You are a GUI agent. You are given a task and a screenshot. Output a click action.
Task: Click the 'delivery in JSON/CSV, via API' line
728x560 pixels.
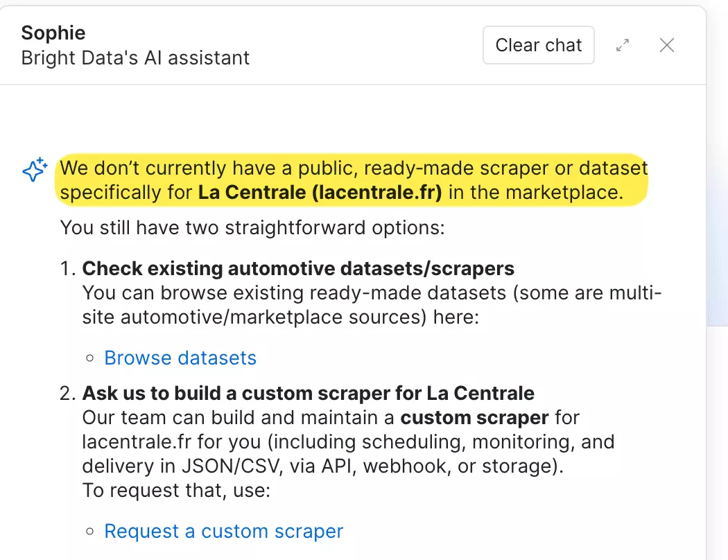pyautogui.click(x=322, y=466)
